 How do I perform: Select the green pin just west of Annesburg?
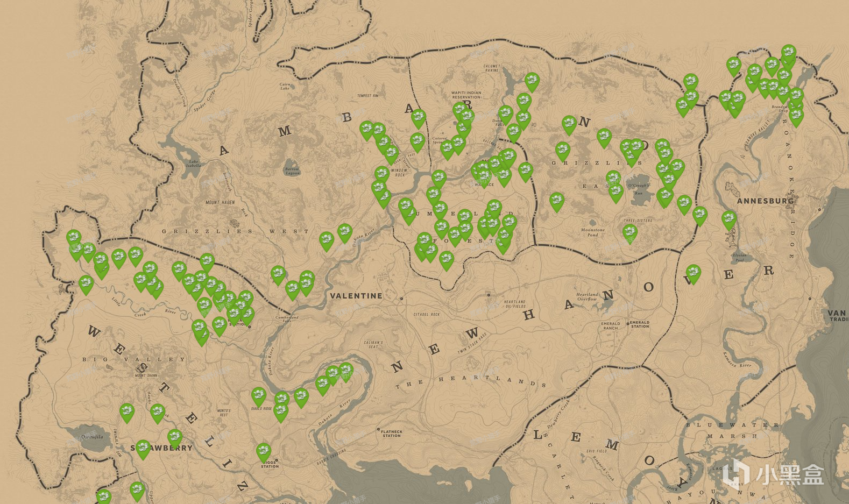tap(729, 220)
